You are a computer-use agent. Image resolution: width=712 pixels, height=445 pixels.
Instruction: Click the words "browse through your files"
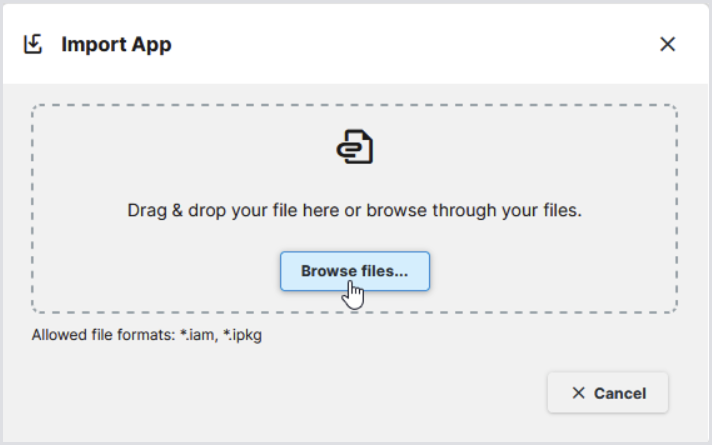click(474, 211)
